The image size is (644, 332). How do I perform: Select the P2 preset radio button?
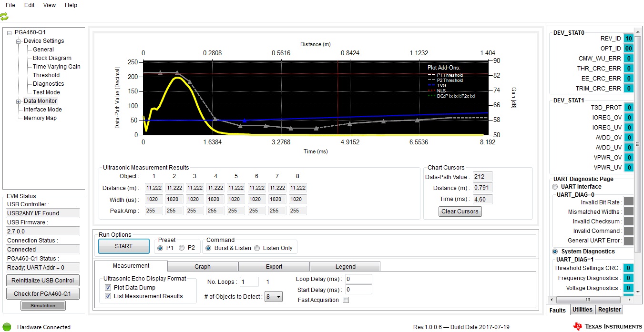click(x=182, y=248)
